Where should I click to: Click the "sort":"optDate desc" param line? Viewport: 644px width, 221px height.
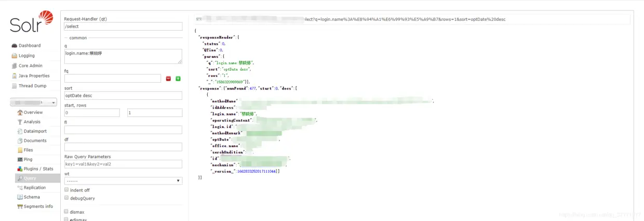pos(229,69)
